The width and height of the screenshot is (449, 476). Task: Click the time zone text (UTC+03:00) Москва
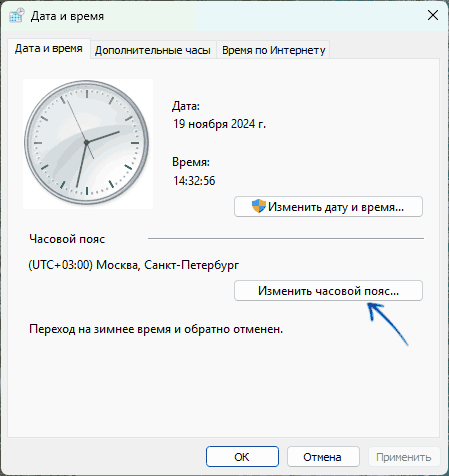(x=134, y=265)
